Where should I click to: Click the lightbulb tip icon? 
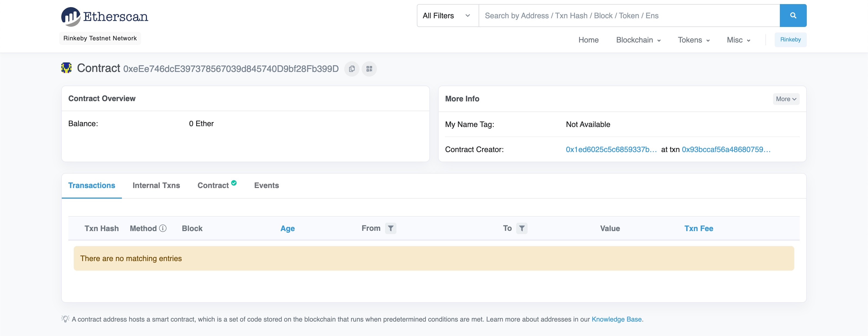pyautogui.click(x=65, y=319)
